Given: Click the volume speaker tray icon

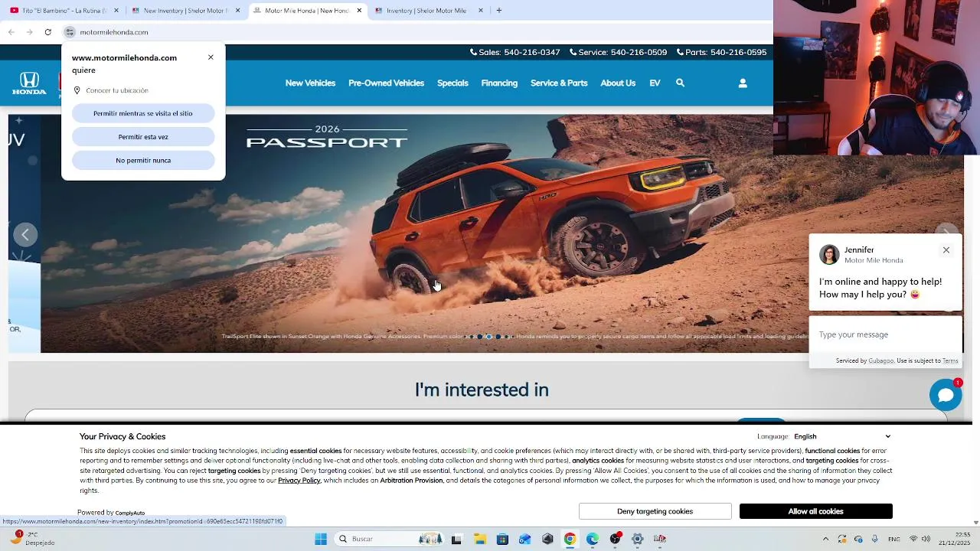Looking at the screenshot, I should point(927,539).
